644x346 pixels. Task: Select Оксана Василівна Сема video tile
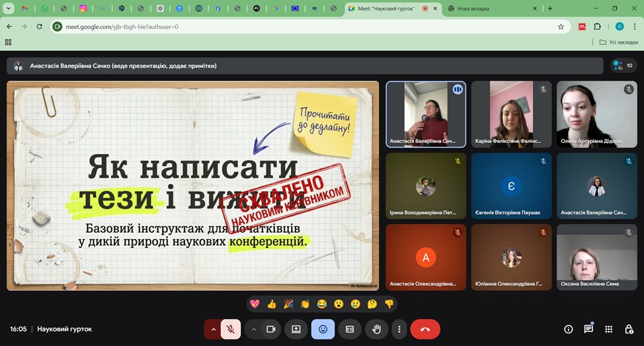tap(597, 257)
